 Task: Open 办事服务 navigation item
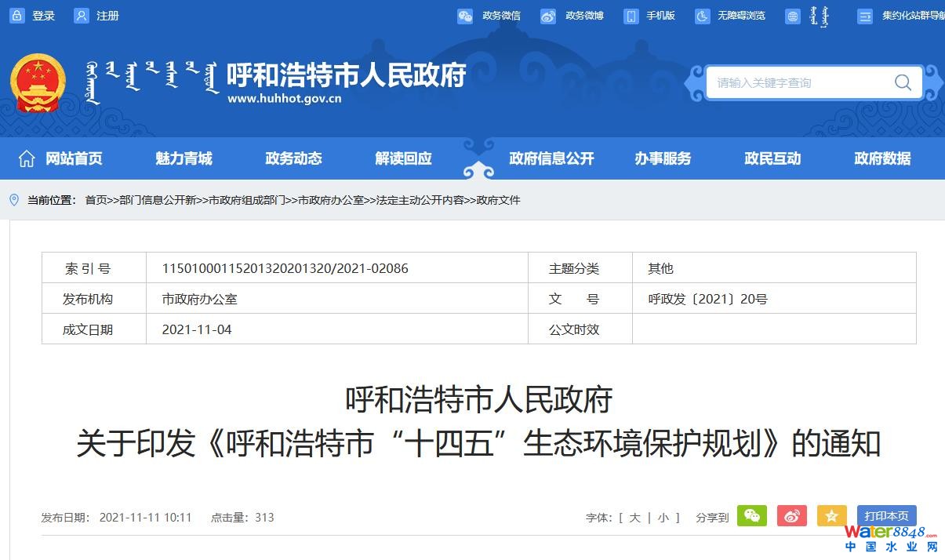point(663,158)
